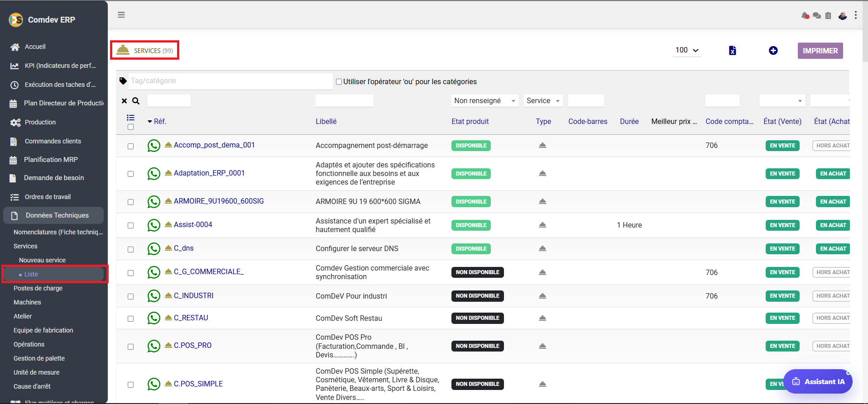The image size is (868, 404).
Task: Open the 'Non renseigné' state filter dropdown
Action: point(485,101)
